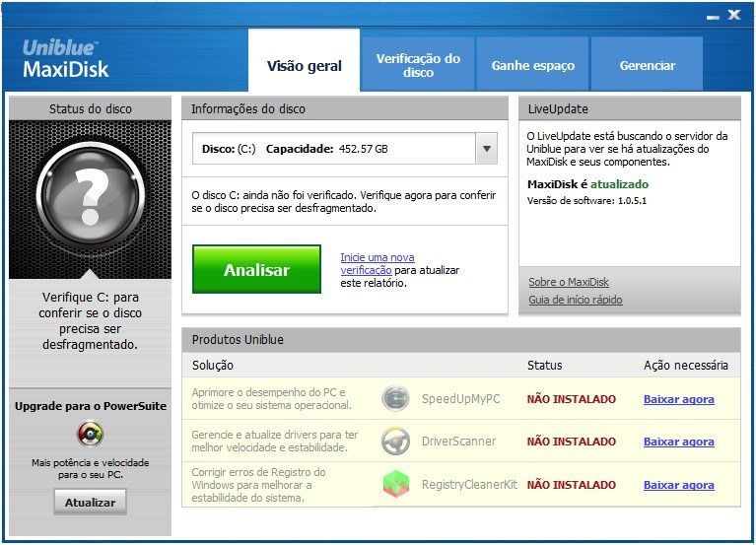Minimize the MaxiDisk window
Screen dimensions: 756x545
pyautogui.click(x=713, y=17)
